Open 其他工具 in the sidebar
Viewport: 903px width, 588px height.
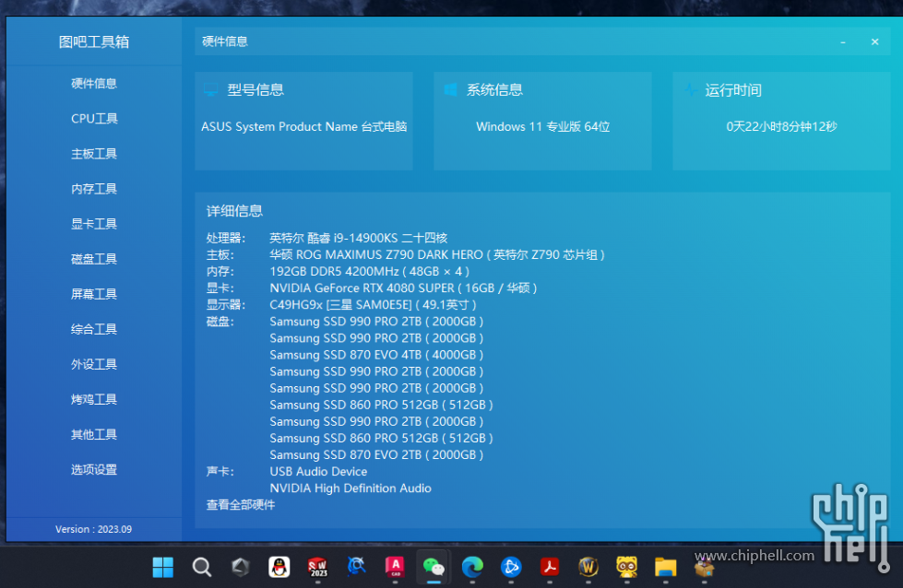coord(94,434)
